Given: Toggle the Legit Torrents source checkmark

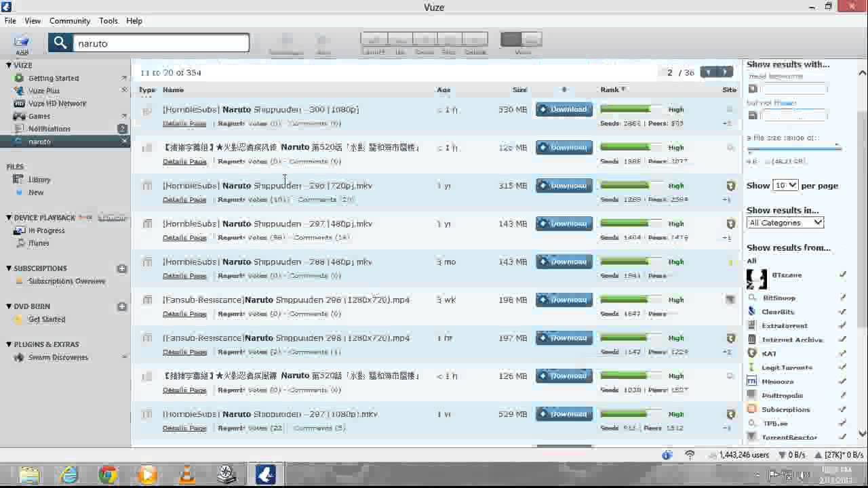Looking at the screenshot, I should [843, 367].
